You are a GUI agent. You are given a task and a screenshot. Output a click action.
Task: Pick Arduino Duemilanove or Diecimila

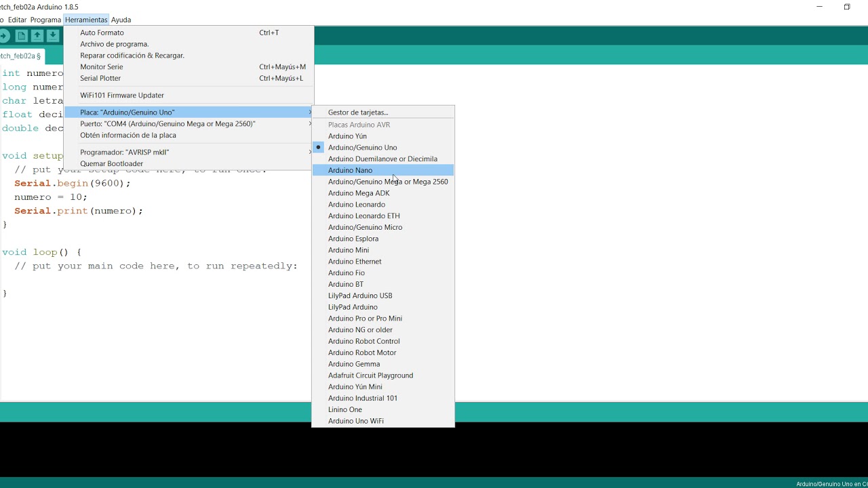point(383,159)
